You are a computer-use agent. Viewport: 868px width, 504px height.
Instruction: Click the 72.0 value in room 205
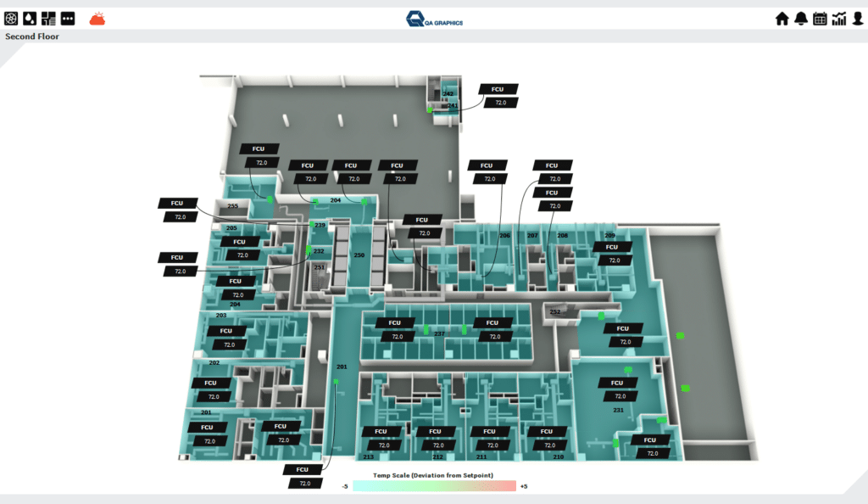tap(242, 255)
